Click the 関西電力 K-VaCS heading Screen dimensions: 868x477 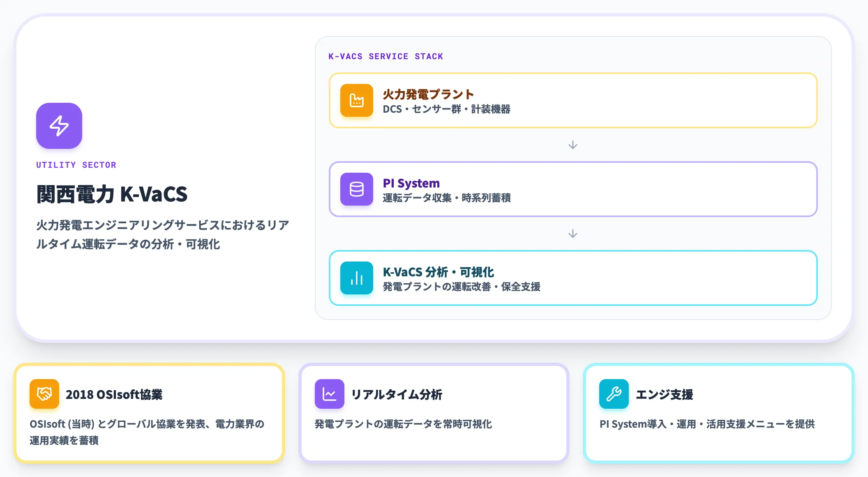coord(112,194)
